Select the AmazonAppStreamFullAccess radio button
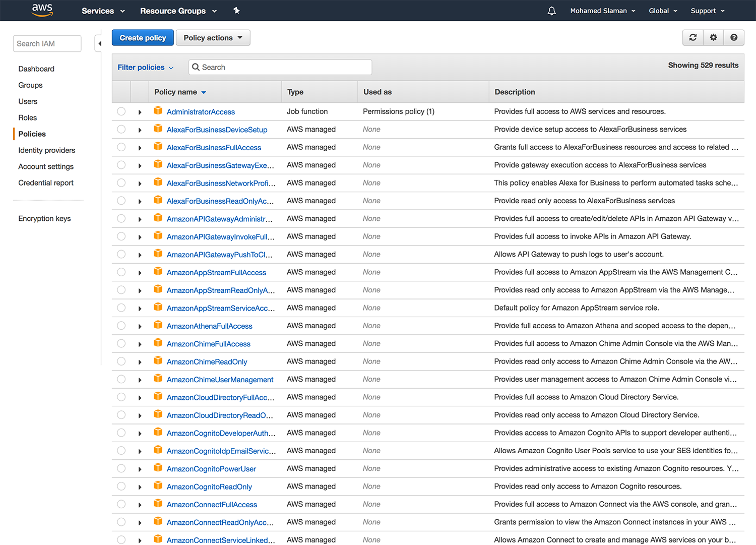Screen dimensions: 756x545 [121, 272]
